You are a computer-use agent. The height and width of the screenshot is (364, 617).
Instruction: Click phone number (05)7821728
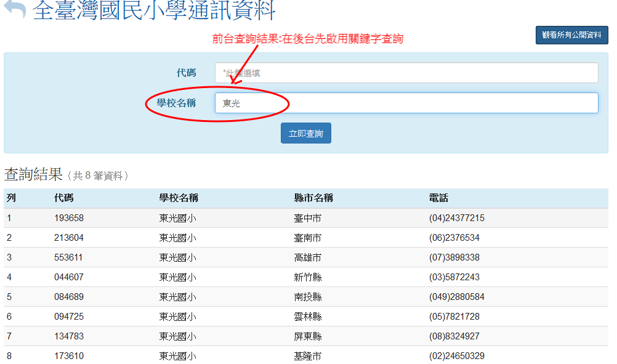pos(454,317)
